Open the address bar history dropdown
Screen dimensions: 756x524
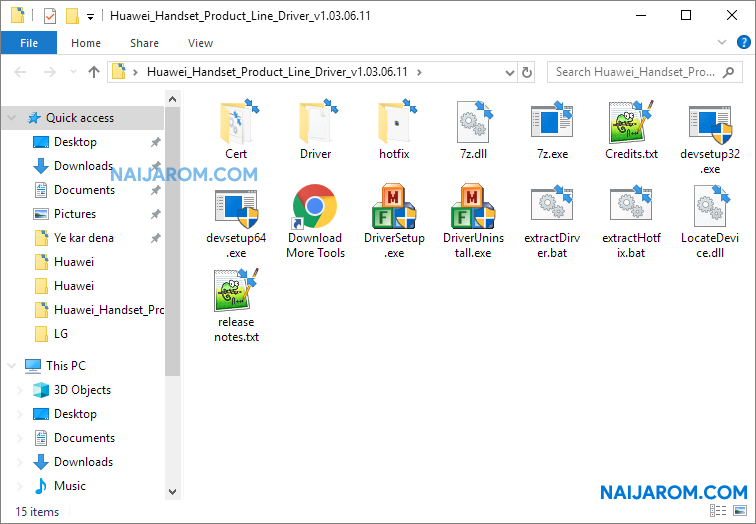point(510,72)
